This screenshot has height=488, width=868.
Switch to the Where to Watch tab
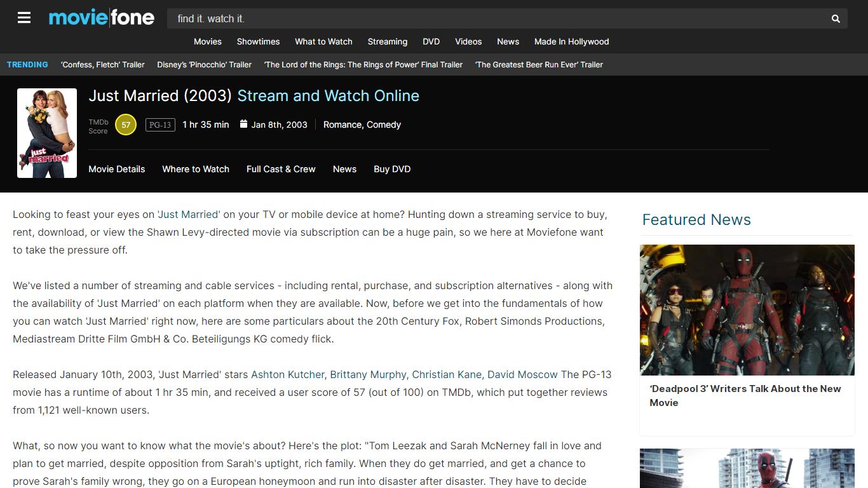pyautogui.click(x=196, y=169)
